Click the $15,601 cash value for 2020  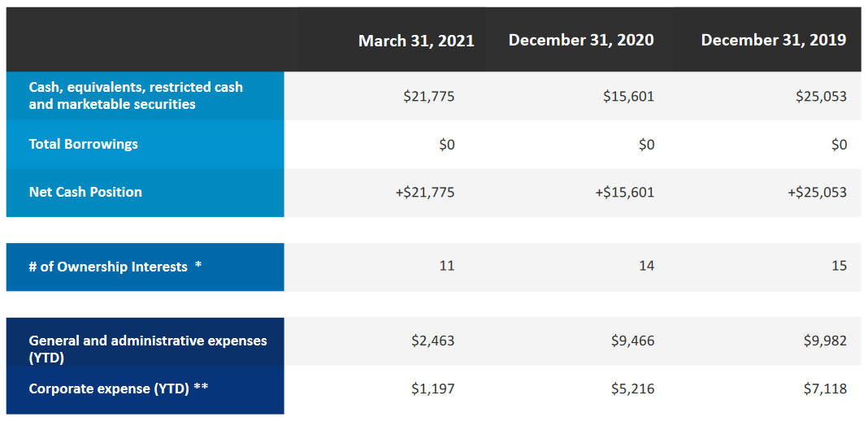(x=628, y=96)
